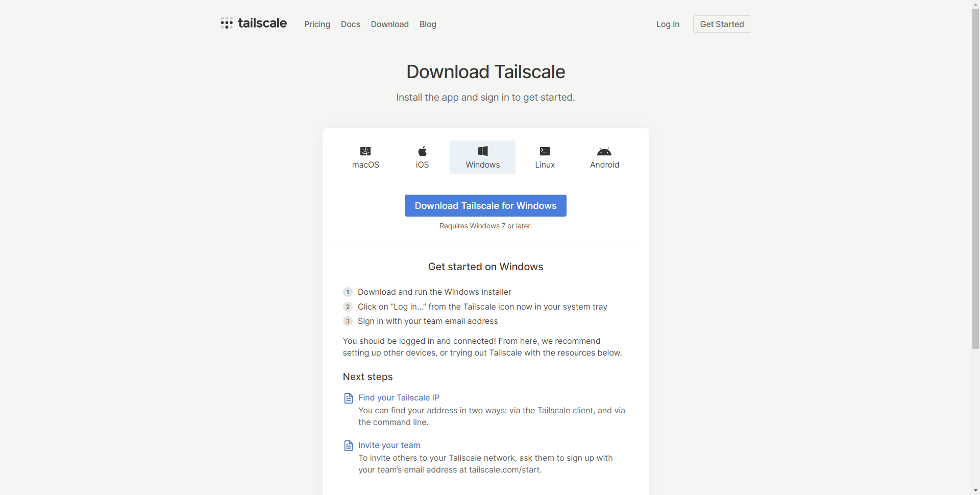
Task: Click scrollbar down arrow at bottom
Action: (975, 491)
